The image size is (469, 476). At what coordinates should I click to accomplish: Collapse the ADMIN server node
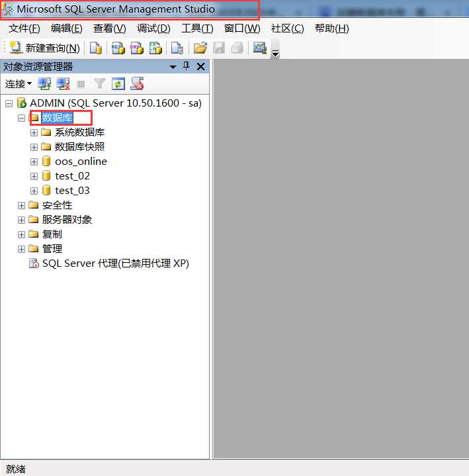9,103
